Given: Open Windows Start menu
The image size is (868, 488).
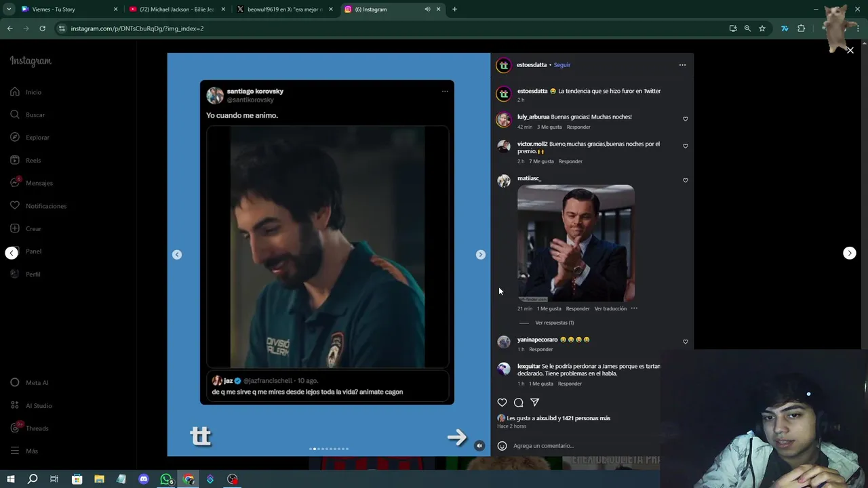Looking at the screenshot, I should click(10, 479).
